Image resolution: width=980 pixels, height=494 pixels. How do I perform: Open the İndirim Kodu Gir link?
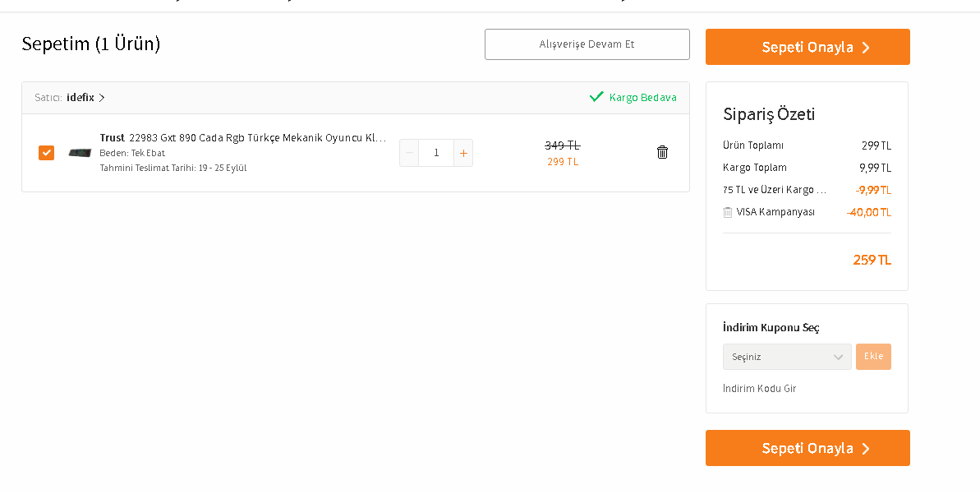(759, 388)
